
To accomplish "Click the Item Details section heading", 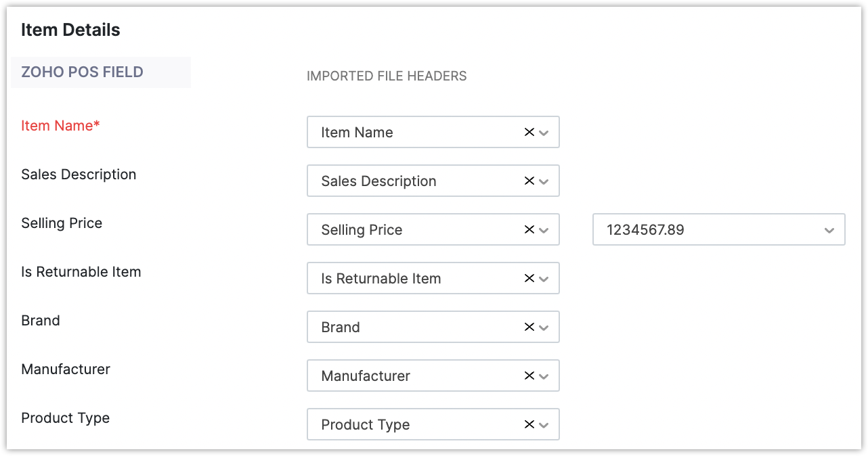I will click(70, 30).
